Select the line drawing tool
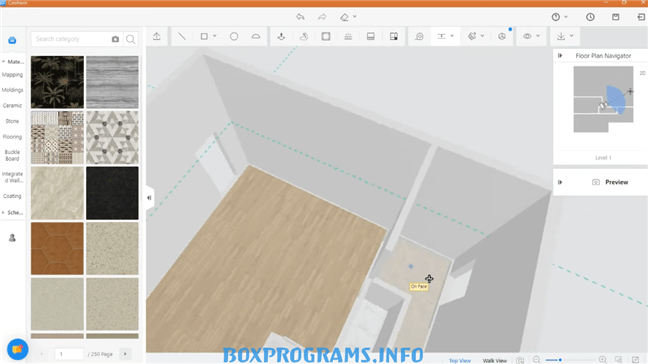The height and width of the screenshot is (364, 648). point(182,36)
